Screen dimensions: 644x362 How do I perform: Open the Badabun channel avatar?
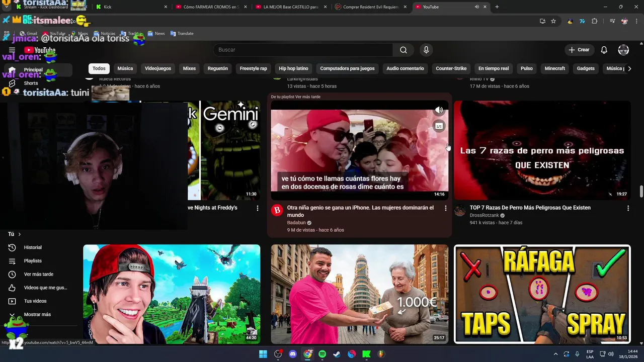[x=277, y=210]
